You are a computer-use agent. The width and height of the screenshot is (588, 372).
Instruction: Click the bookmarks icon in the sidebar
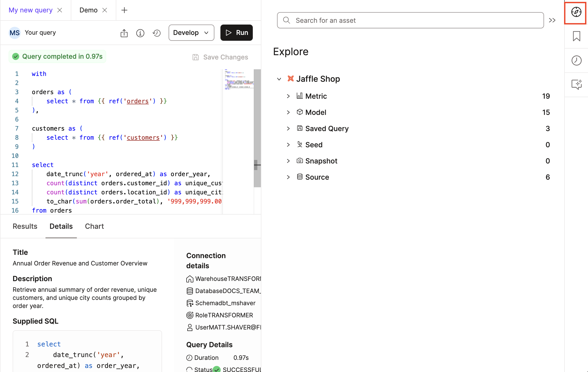pyautogui.click(x=576, y=36)
